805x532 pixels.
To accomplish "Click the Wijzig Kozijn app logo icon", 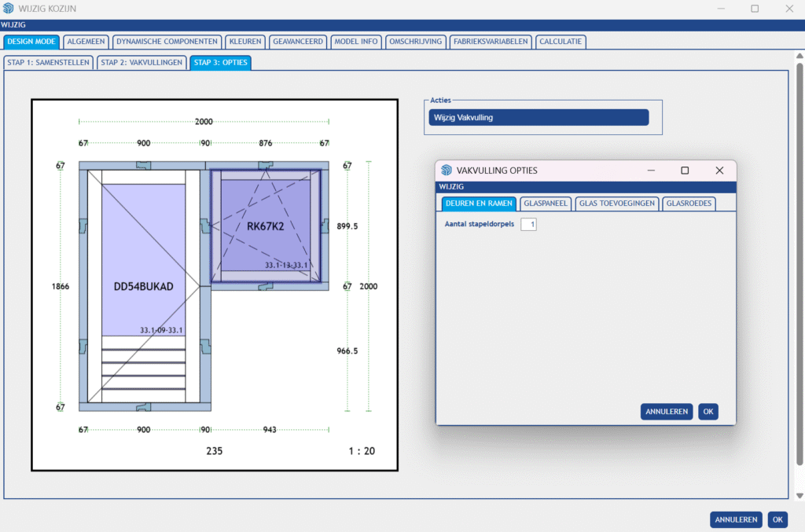I will pos(9,9).
